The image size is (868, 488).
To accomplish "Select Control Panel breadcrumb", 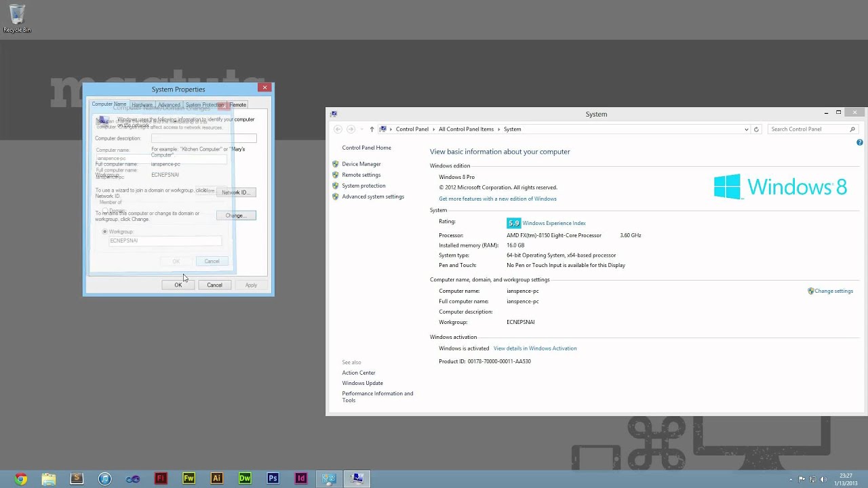I will click(x=412, y=129).
